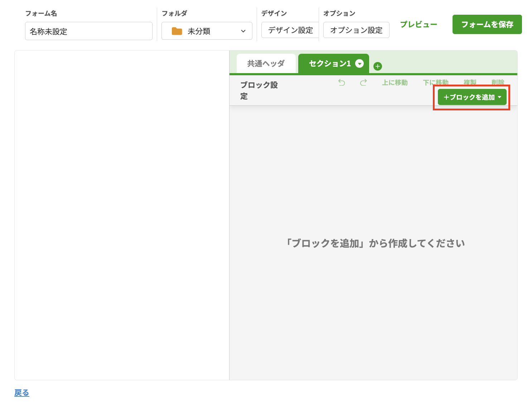532x405 pixels.
Task: Switch to the 共通ヘッダ tab
Action: pyautogui.click(x=266, y=63)
